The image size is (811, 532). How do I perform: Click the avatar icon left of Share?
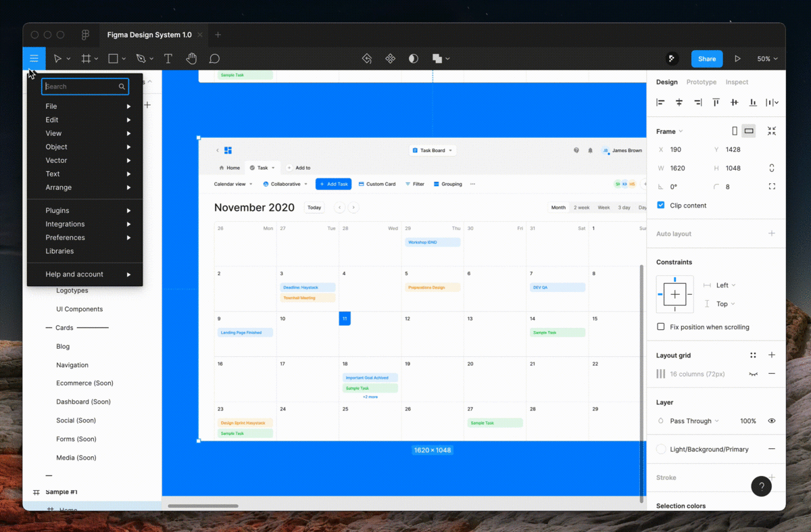pos(672,59)
